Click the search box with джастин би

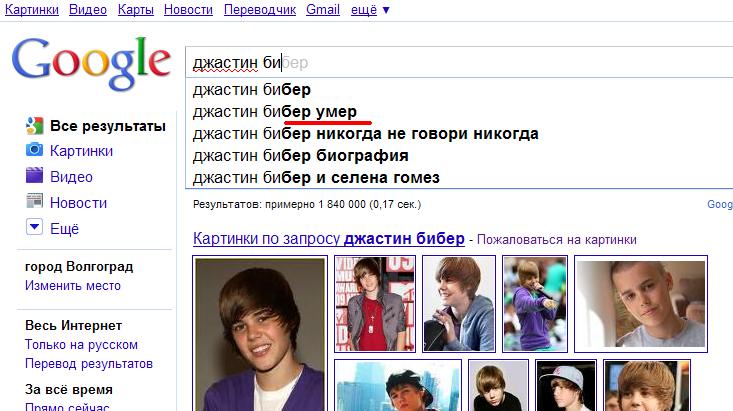point(459,62)
